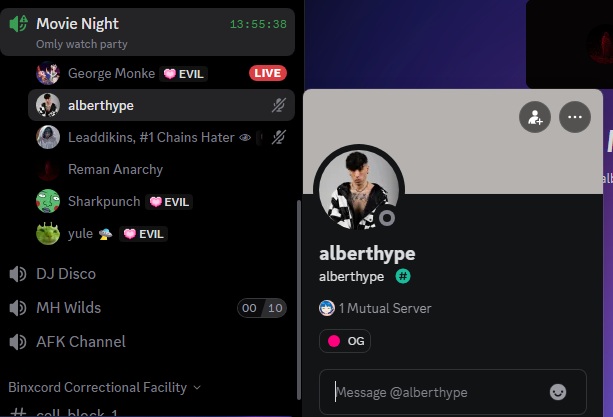This screenshot has height=417, width=613.
Task: Select Sharkpunch in the voice channel
Action: [161, 201]
